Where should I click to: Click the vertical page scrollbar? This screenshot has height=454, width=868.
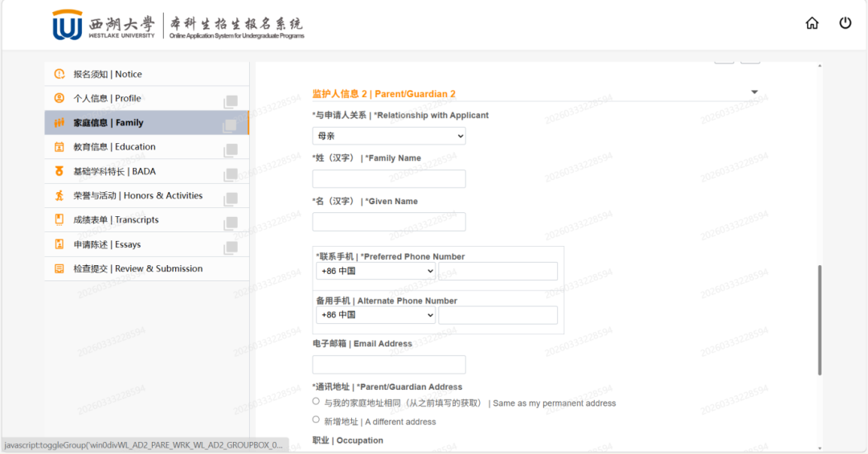(x=820, y=321)
